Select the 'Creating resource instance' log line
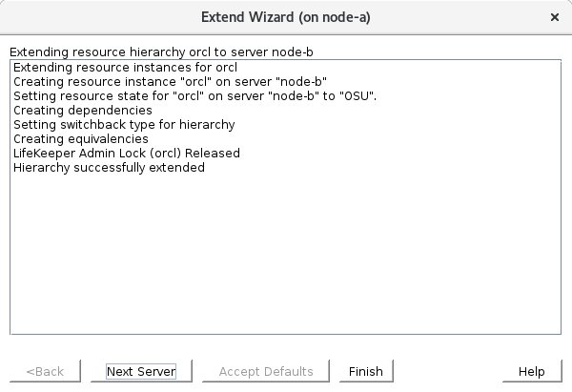 tap(171, 82)
